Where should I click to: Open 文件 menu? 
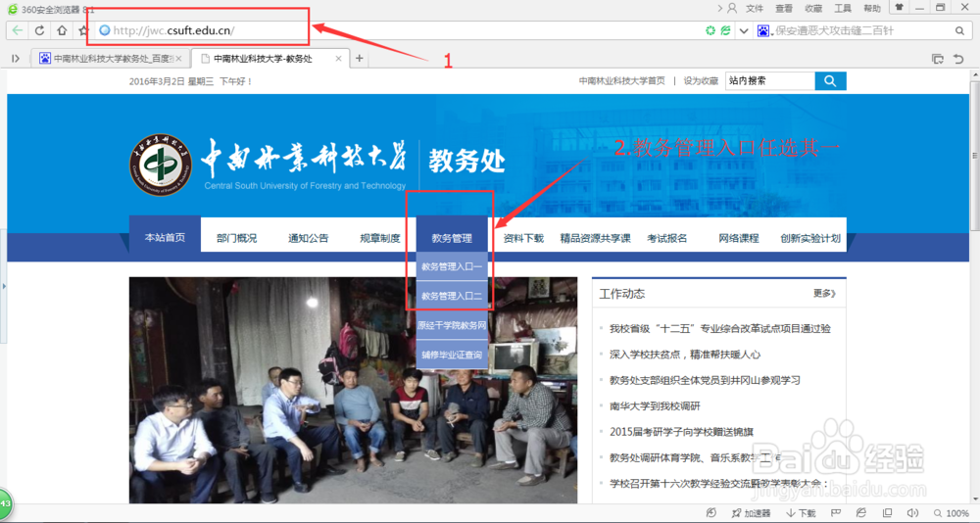(x=755, y=8)
